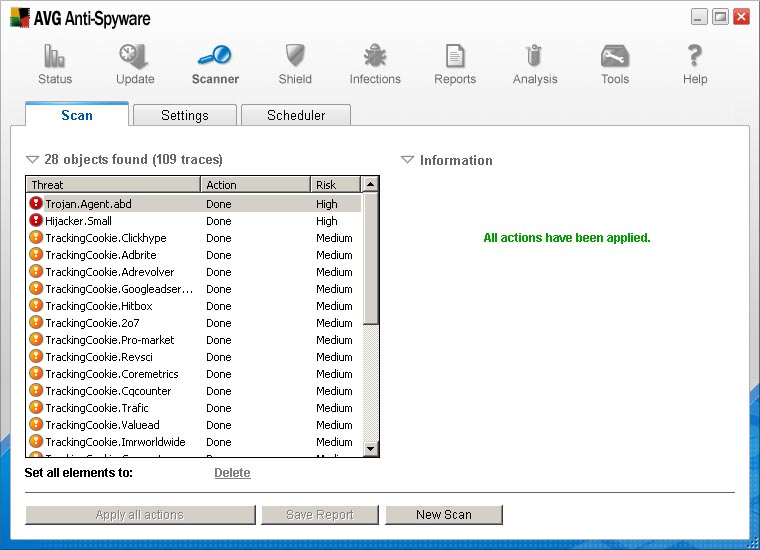Viewport: 760px width, 550px height.
Task: Open the Shield section icon
Action: point(295,55)
